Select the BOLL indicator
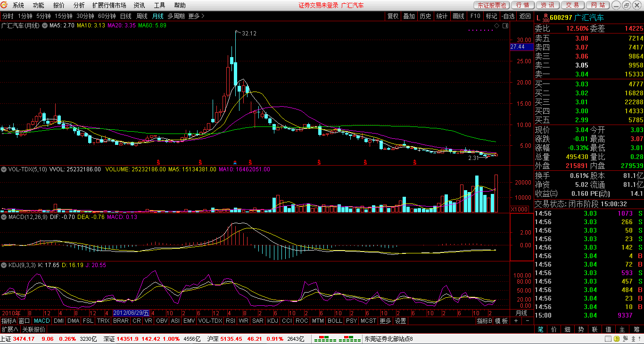The height and width of the screenshot is (344, 644). point(335,321)
